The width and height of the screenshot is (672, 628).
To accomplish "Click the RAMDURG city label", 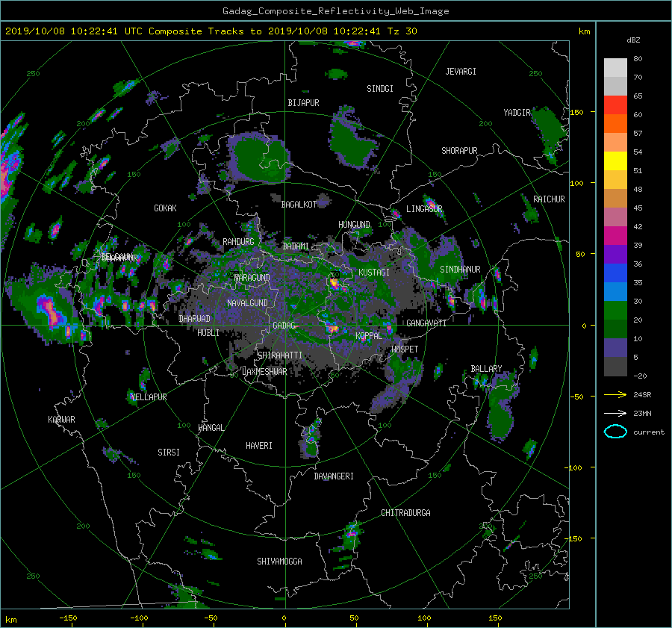I will pyautogui.click(x=238, y=242).
